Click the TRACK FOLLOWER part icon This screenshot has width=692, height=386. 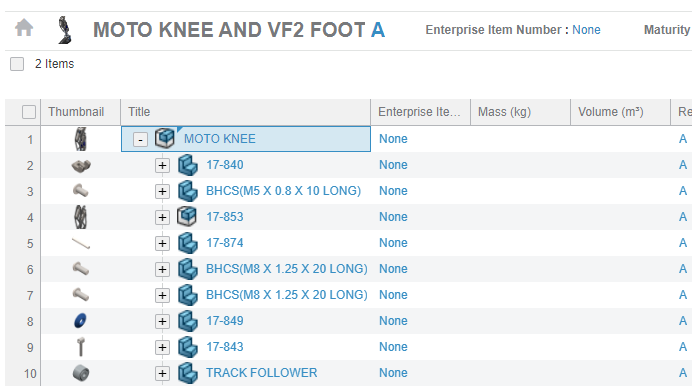point(188,373)
